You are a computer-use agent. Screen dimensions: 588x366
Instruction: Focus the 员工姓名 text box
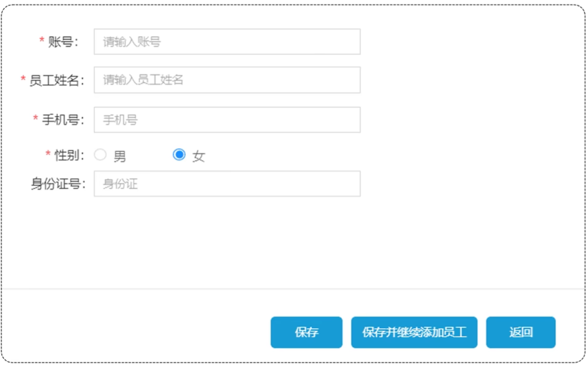click(227, 80)
